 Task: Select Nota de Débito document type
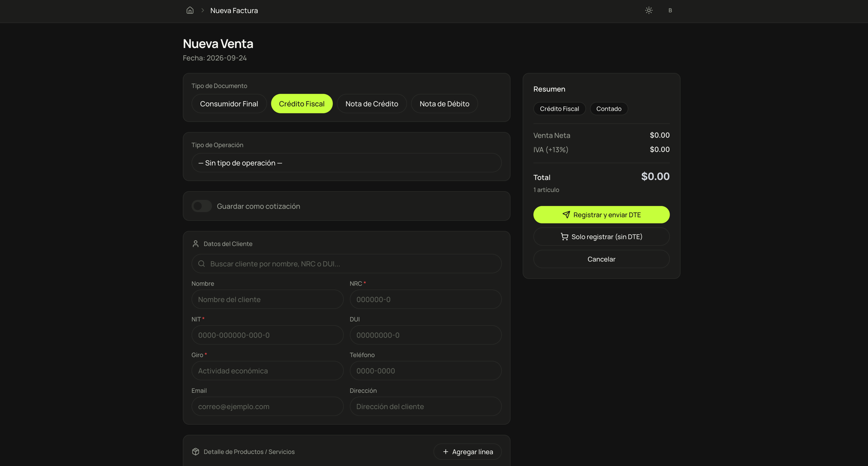click(x=444, y=104)
